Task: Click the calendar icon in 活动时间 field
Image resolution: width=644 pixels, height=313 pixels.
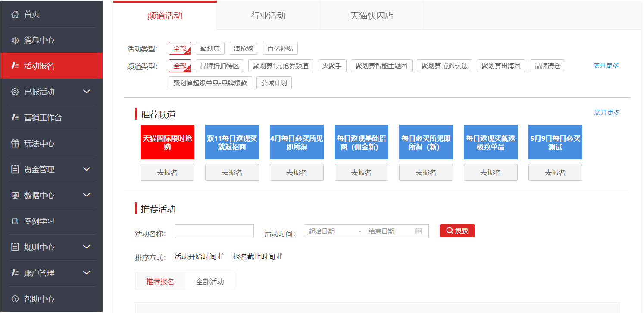Action: [x=418, y=231]
